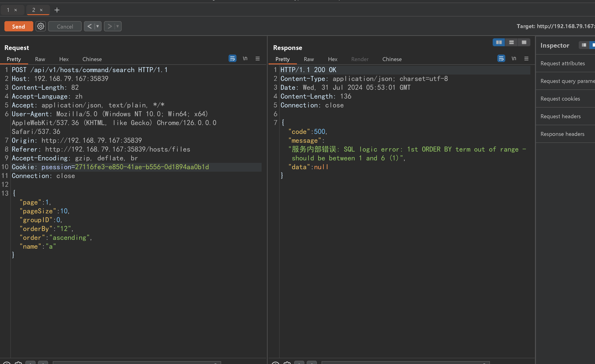This screenshot has width=595, height=364.
Task: Switch the Request view to Hex tab
Action: [x=64, y=59]
